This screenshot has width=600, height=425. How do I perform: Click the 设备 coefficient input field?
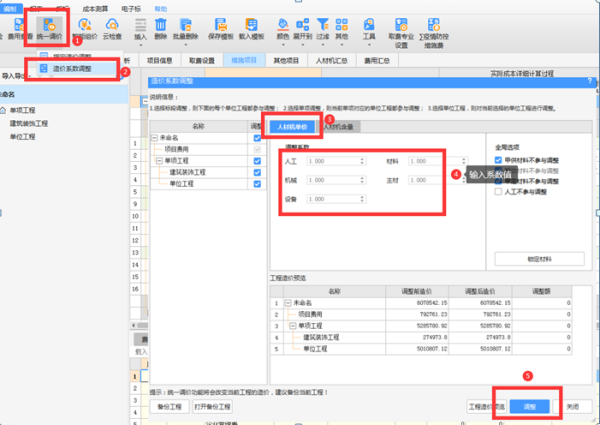(332, 197)
